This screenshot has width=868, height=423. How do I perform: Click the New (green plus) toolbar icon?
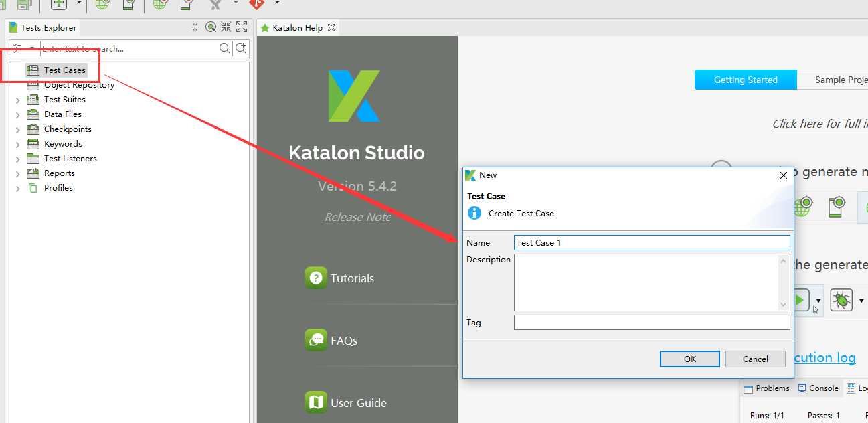(60, 5)
